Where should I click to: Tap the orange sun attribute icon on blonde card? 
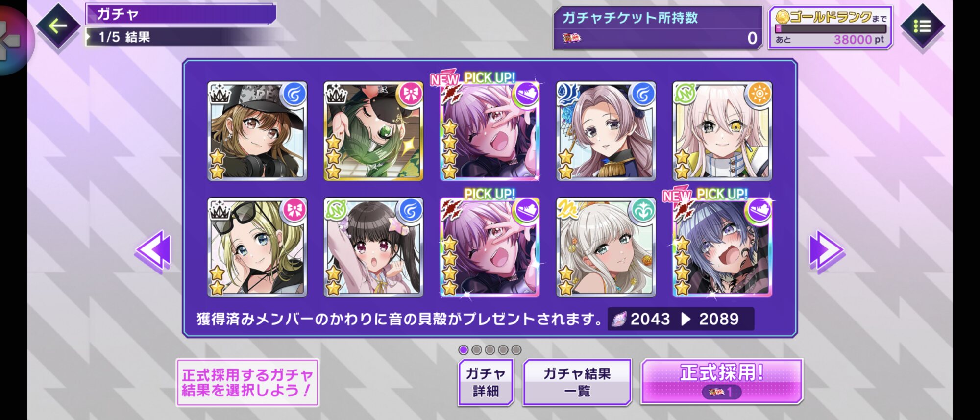pos(759,94)
